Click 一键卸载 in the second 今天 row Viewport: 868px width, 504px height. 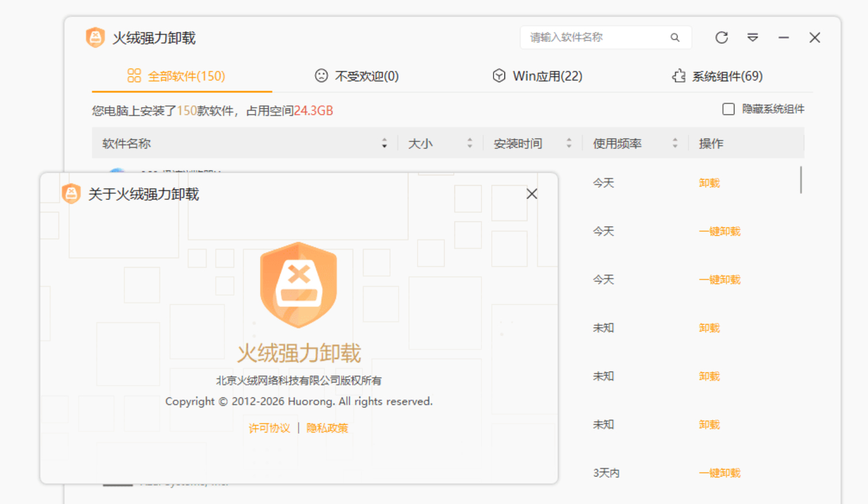pos(720,231)
